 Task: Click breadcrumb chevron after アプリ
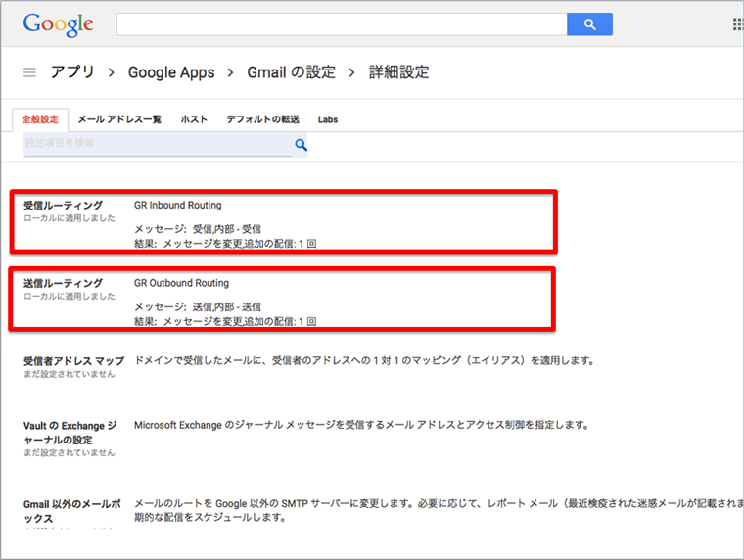pyautogui.click(x=112, y=72)
